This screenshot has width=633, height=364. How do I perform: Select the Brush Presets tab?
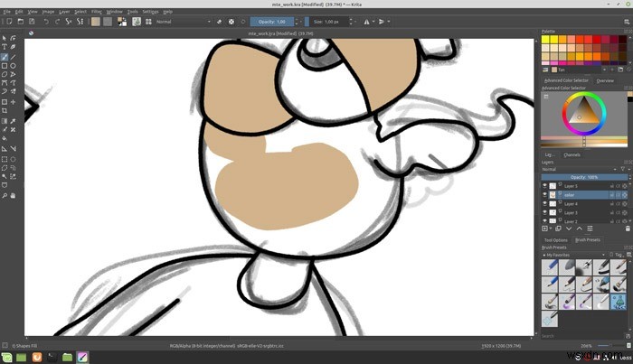point(588,240)
